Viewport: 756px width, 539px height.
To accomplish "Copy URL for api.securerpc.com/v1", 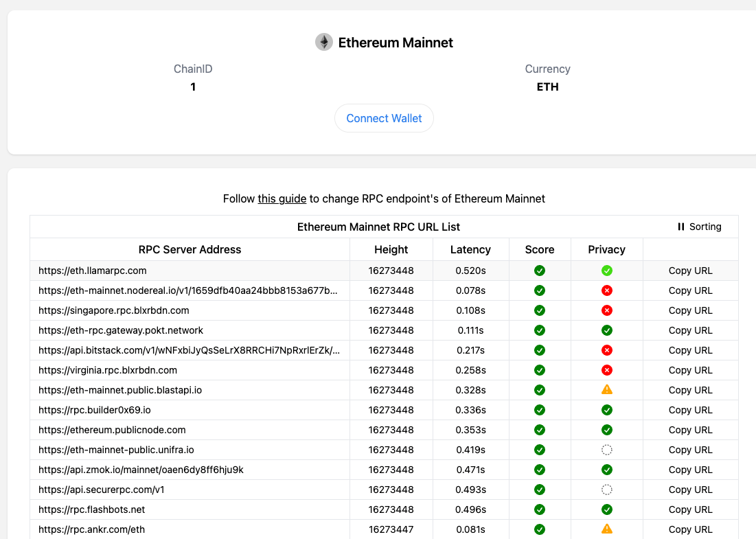I will pos(691,490).
